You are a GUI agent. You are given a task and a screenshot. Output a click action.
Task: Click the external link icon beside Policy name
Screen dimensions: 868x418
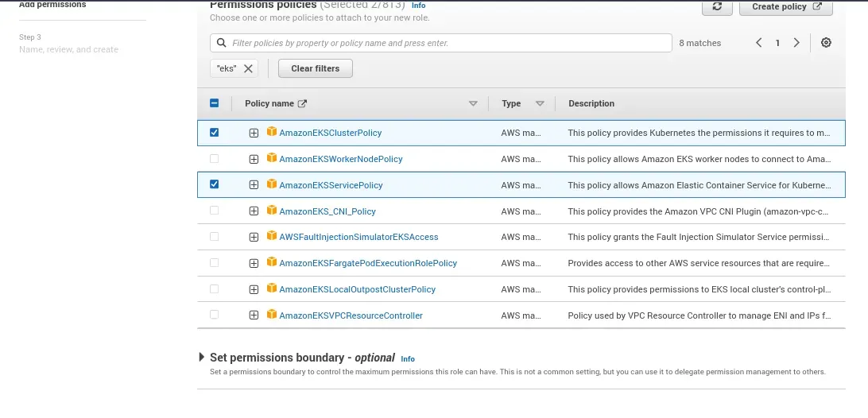pyautogui.click(x=302, y=103)
